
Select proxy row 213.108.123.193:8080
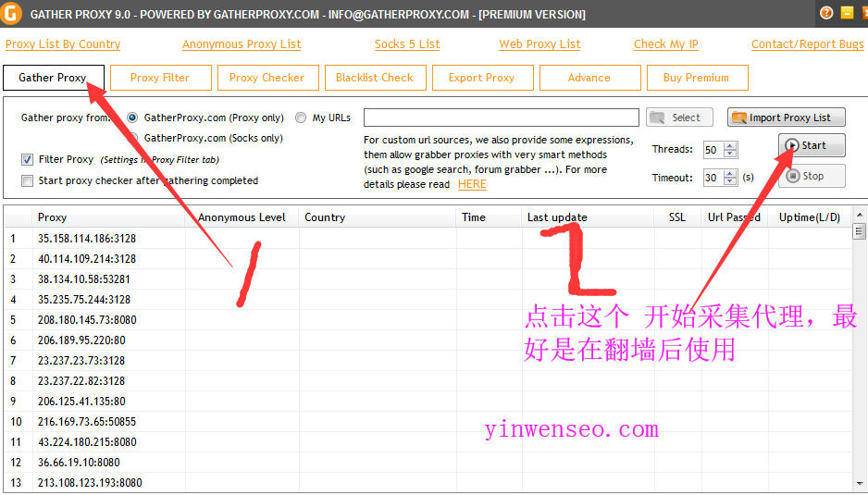point(428,483)
